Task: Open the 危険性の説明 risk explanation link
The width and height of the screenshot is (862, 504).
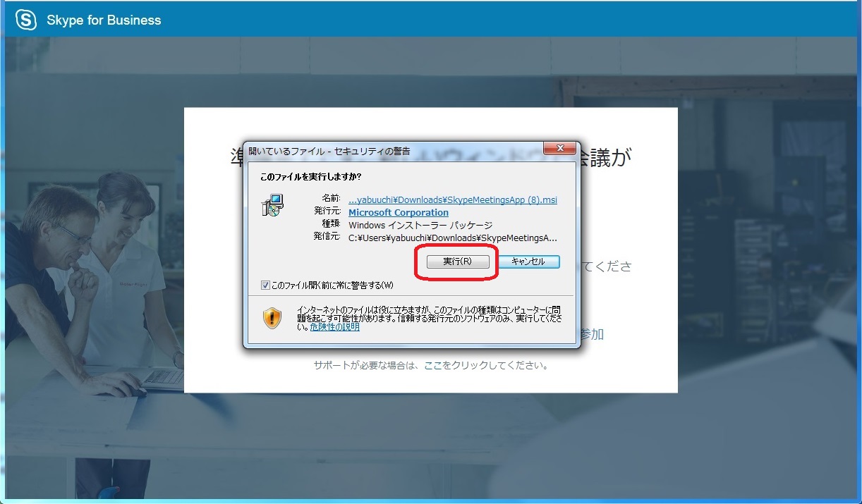Action: pos(335,327)
